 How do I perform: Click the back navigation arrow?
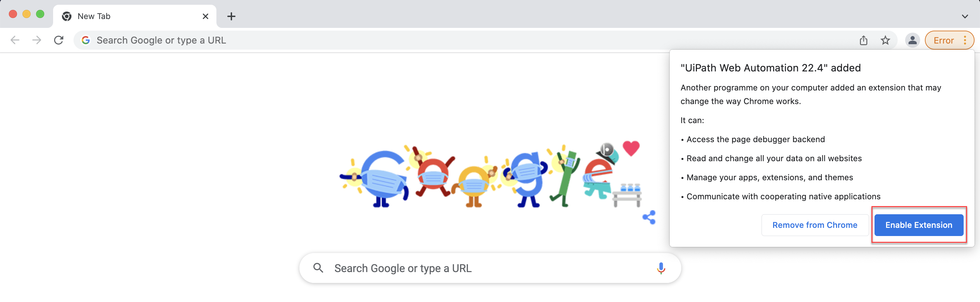tap(15, 40)
